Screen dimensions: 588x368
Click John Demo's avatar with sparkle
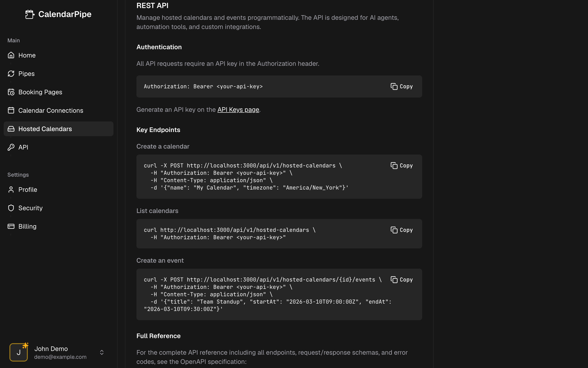pyautogui.click(x=19, y=352)
